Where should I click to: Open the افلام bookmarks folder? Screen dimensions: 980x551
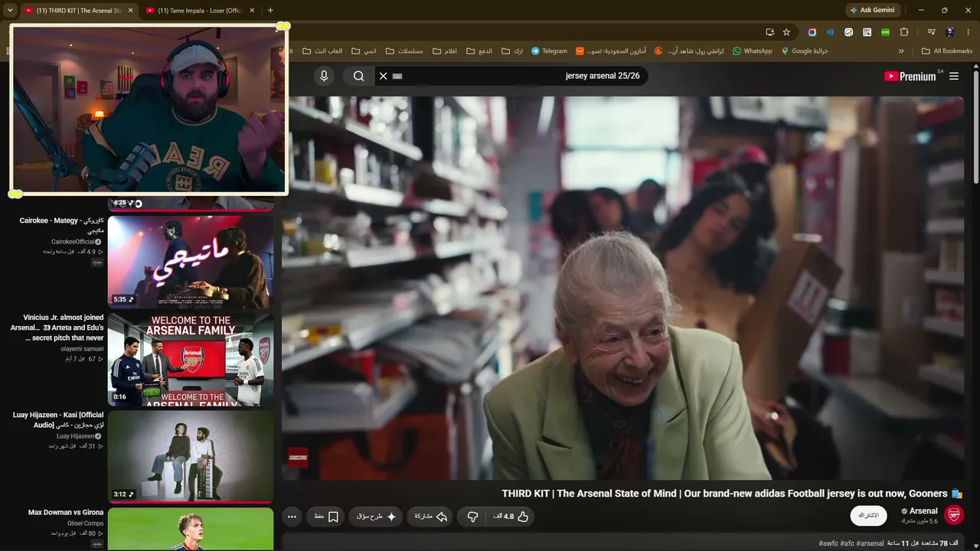445,51
